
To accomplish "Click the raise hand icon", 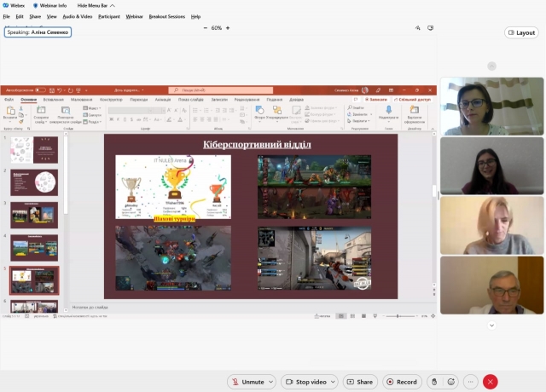I will pyautogui.click(x=433, y=382).
